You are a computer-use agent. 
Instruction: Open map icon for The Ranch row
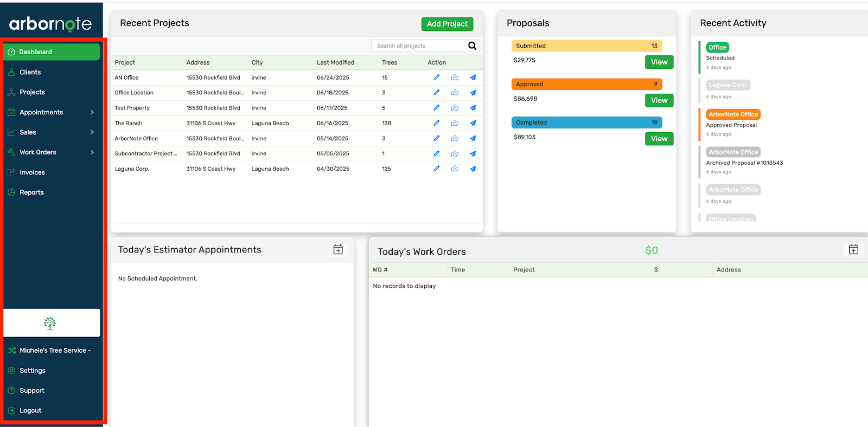[455, 123]
